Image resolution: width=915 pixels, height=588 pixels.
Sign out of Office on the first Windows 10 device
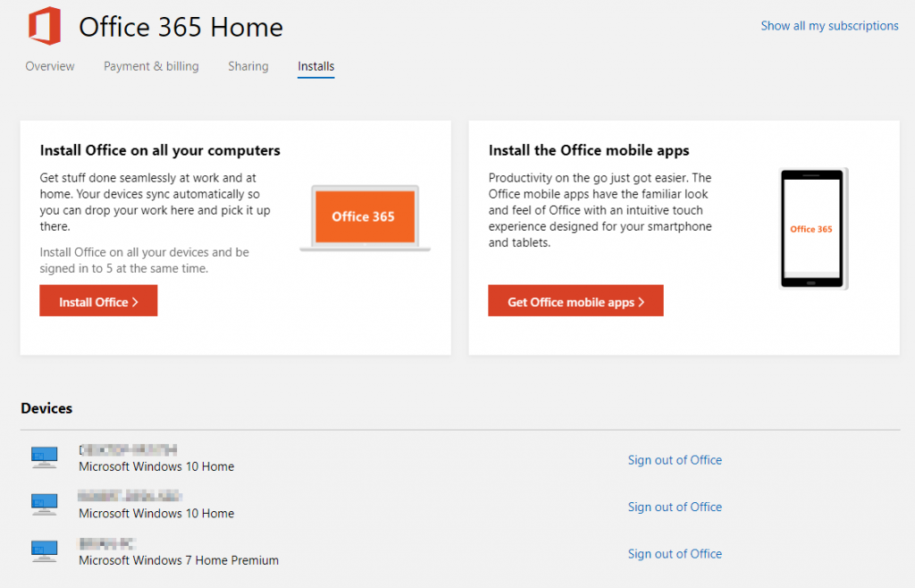[675, 459]
